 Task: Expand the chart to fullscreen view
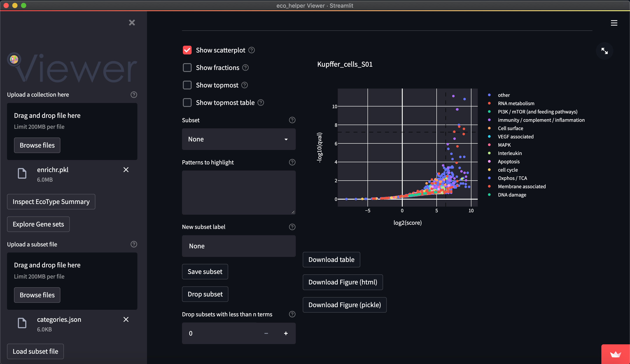coord(604,51)
